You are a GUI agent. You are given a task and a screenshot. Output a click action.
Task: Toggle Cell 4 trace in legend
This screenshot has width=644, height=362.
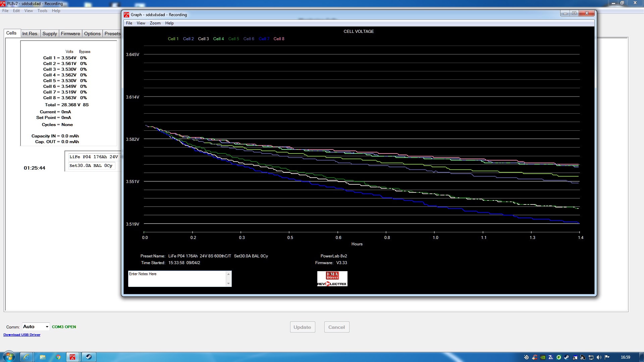tap(218, 39)
